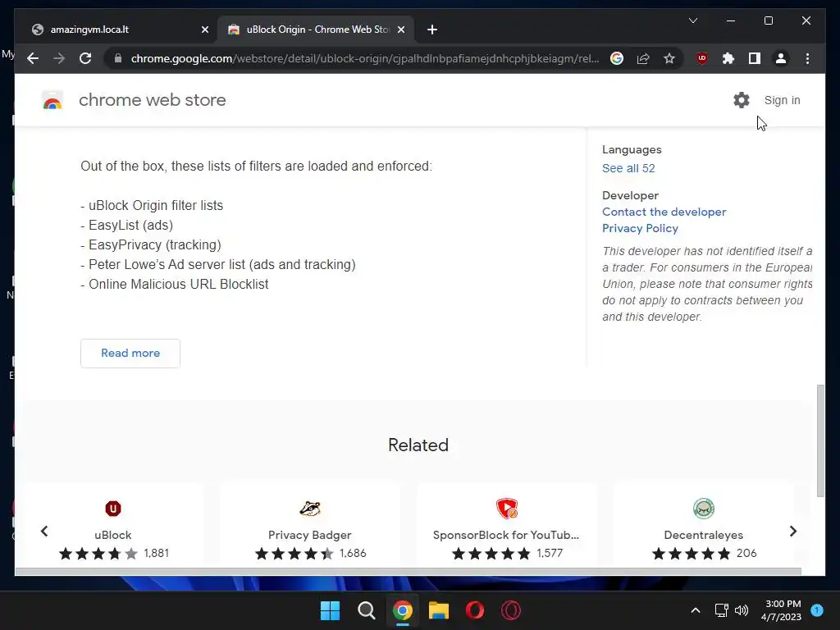Share this page from the address bar

tap(643, 58)
